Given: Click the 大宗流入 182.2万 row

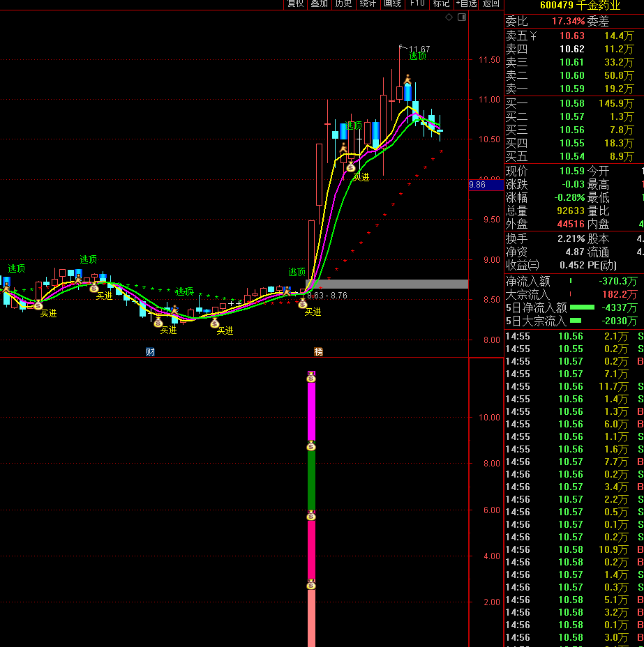Looking at the screenshot, I should click(x=574, y=295).
